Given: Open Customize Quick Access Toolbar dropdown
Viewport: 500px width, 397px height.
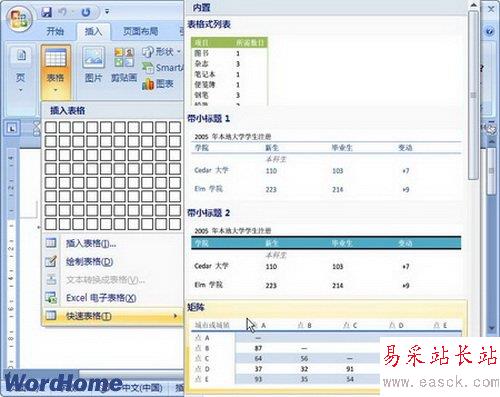Looking at the screenshot, I should pyautogui.click(x=107, y=12).
